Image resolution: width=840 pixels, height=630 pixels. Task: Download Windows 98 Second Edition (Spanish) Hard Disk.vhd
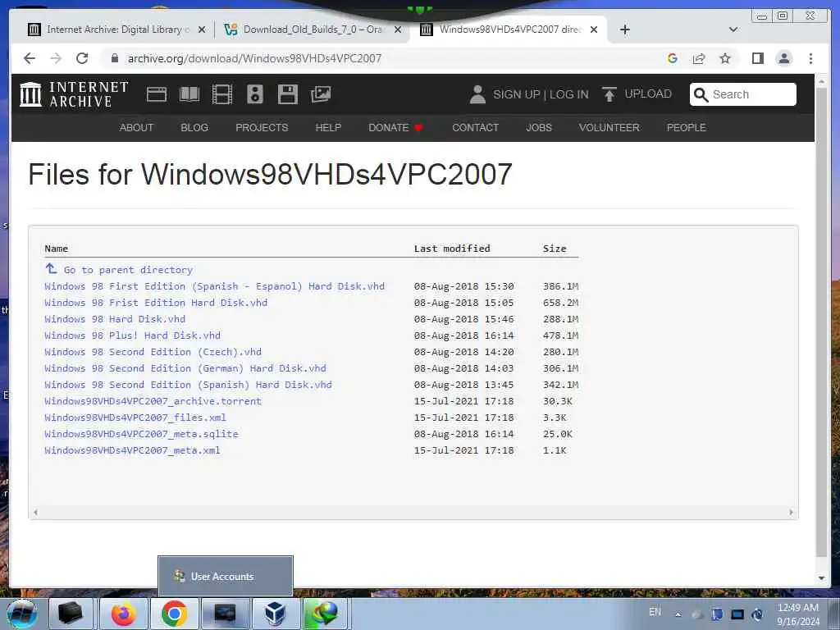coord(188,385)
